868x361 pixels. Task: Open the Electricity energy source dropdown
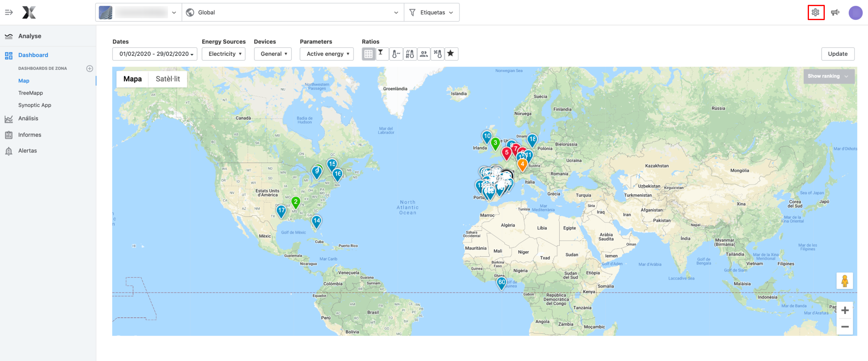coord(223,54)
